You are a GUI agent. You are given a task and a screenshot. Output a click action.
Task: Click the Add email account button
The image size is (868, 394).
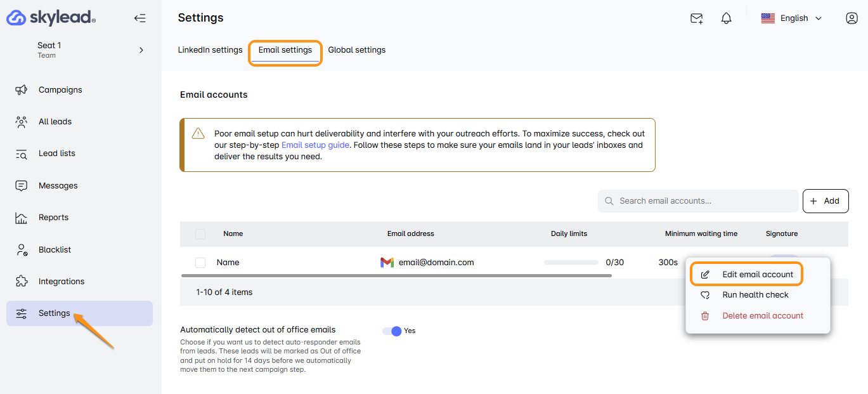[x=825, y=201]
